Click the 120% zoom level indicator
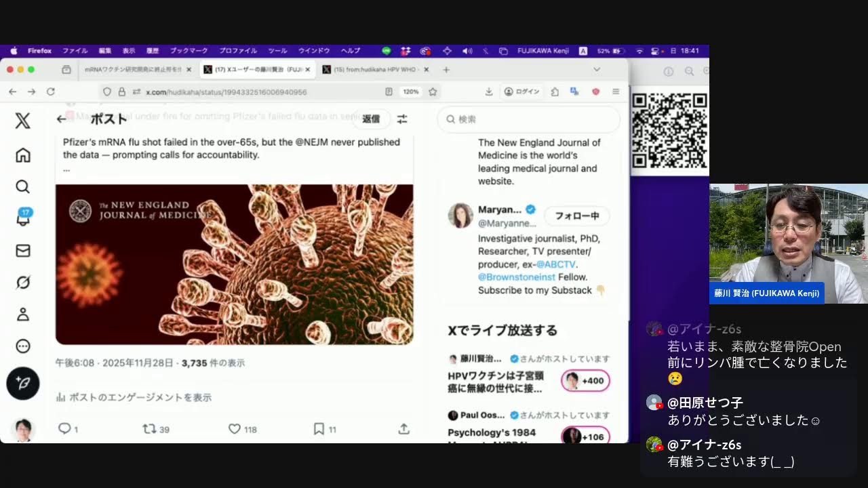This screenshot has height=488, width=868. [x=410, y=91]
